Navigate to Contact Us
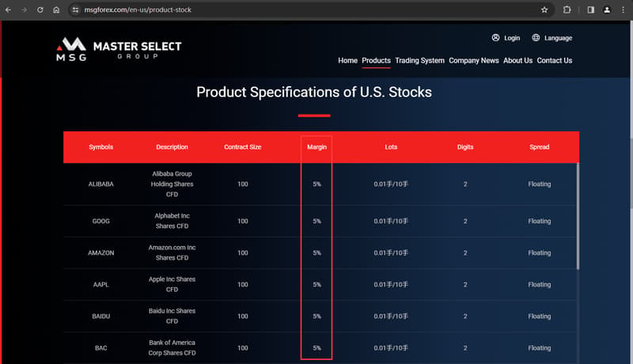The image size is (633, 364). click(555, 60)
